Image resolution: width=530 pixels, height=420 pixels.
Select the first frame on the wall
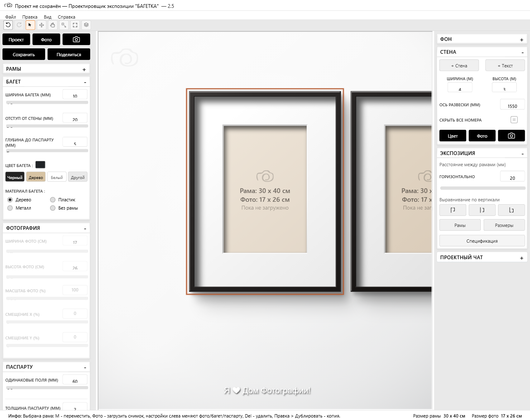tap(265, 191)
